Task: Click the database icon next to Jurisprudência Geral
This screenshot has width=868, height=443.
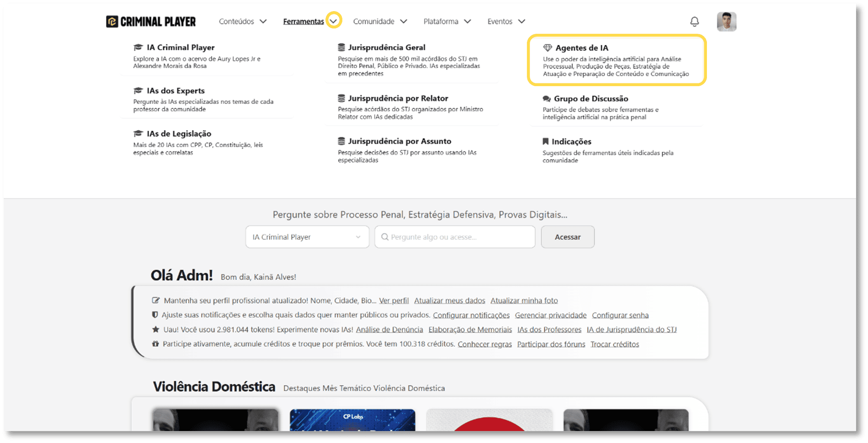Action: (x=341, y=47)
